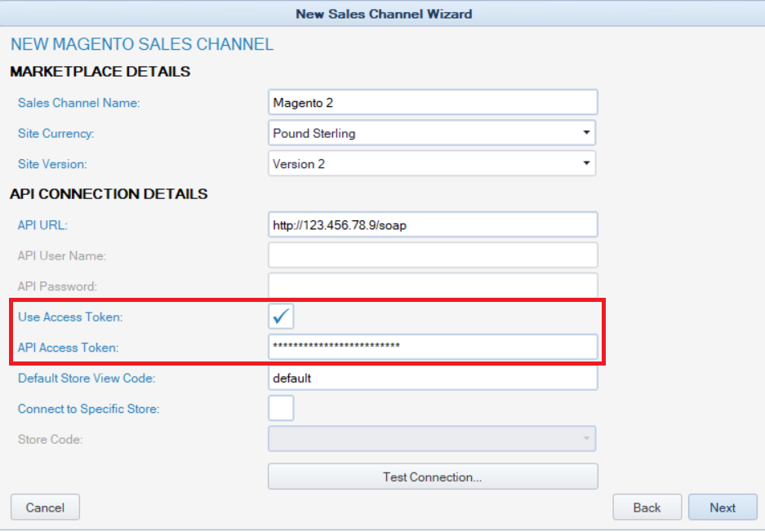Select the API User Name field
Screen dimensions: 765x532
[433, 255]
